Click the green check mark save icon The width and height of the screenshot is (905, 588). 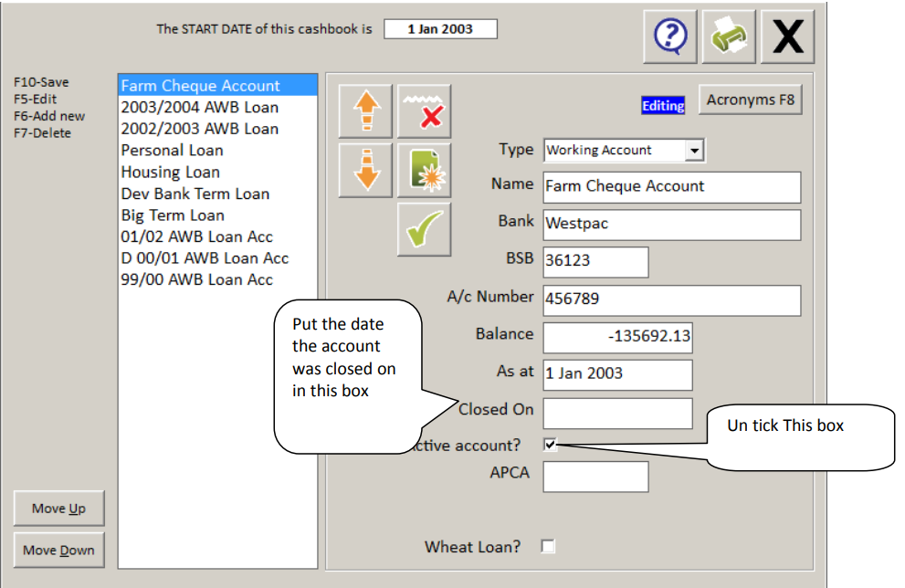[x=425, y=229]
